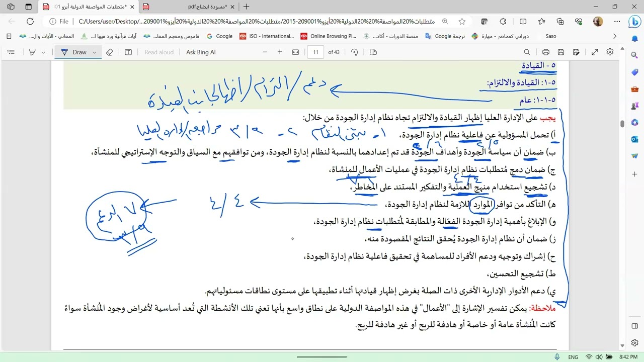Save the PDF as new file

(576, 52)
